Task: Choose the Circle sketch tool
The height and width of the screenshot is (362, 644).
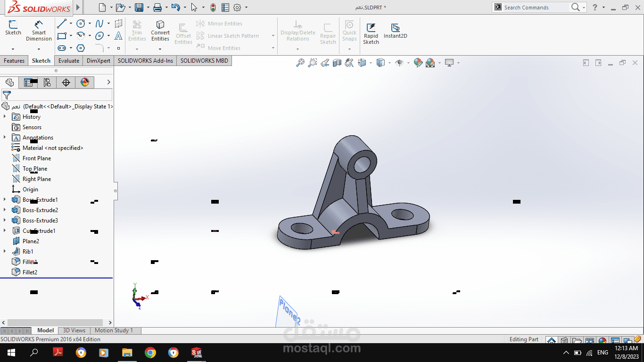Action: [81, 24]
